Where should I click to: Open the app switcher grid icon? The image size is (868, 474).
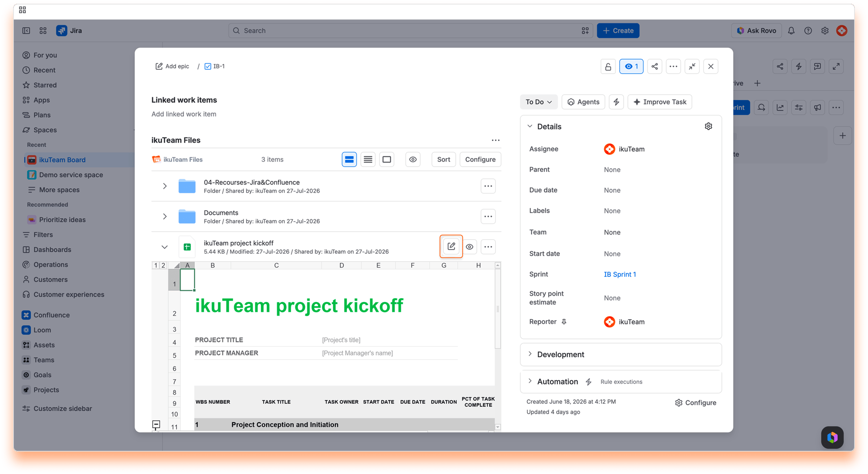point(43,30)
